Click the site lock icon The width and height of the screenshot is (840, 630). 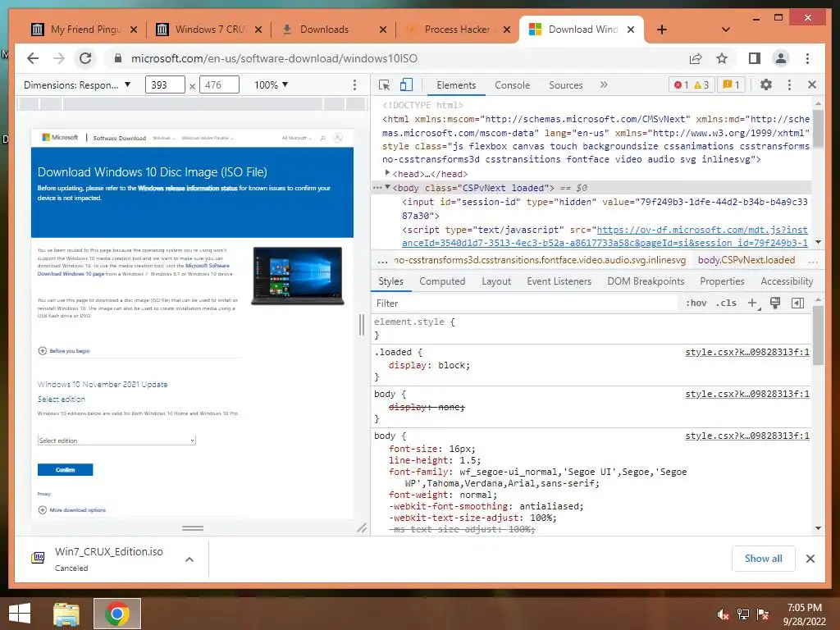click(118, 58)
